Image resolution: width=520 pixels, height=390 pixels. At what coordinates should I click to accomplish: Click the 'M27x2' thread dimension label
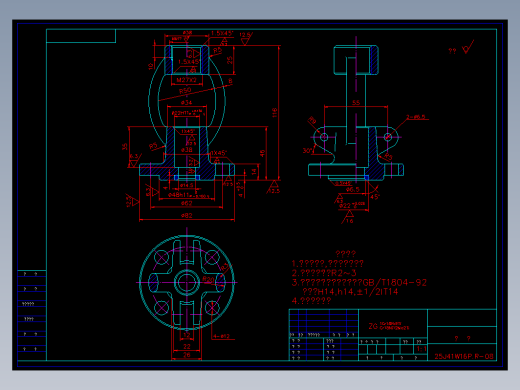(186, 80)
